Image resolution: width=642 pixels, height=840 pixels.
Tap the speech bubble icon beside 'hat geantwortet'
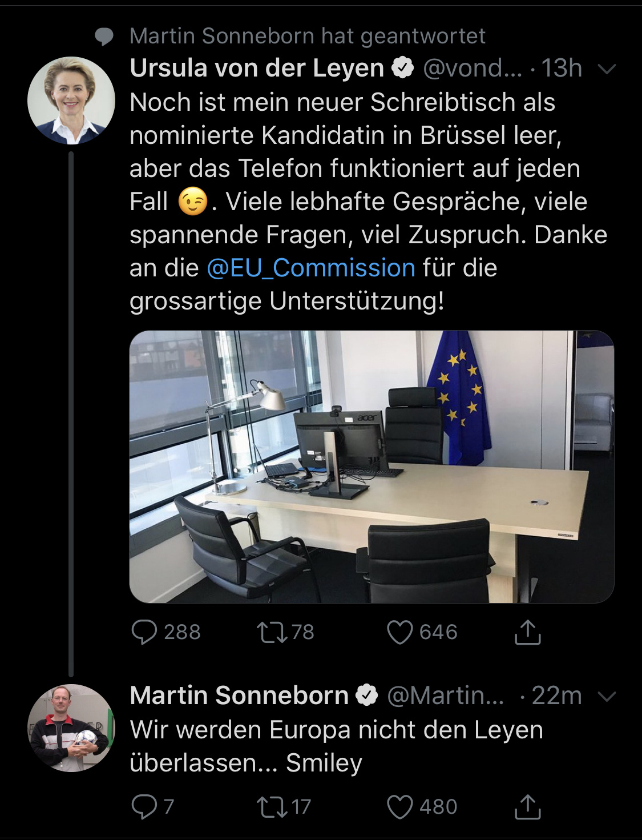click(104, 37)
